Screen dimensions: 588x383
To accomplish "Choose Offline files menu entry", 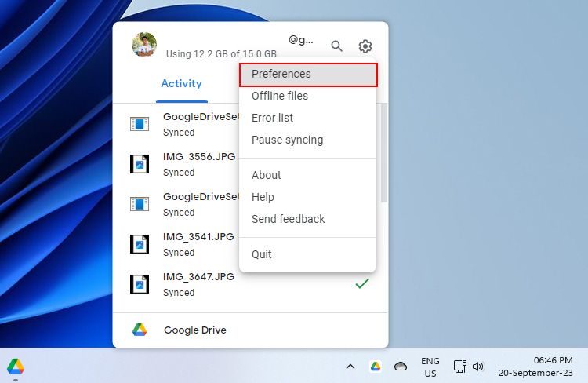I will (x=280, y=96).
